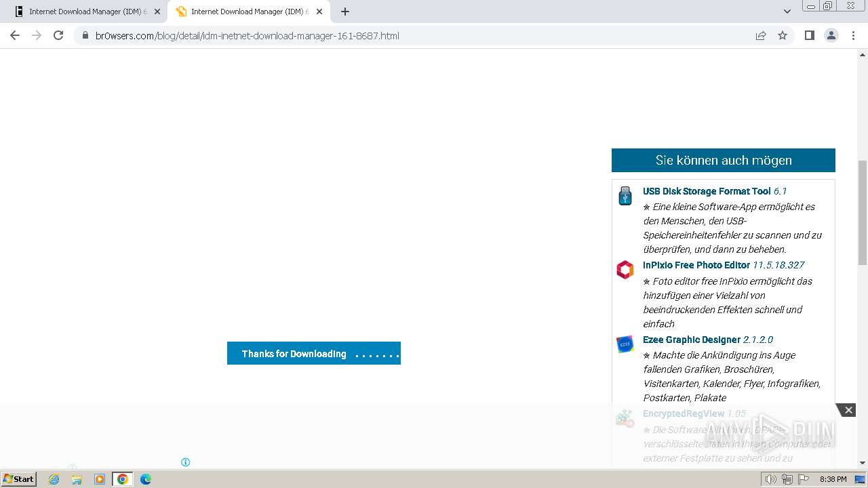
Task: Reload the current page
Action: pos(58,35)
